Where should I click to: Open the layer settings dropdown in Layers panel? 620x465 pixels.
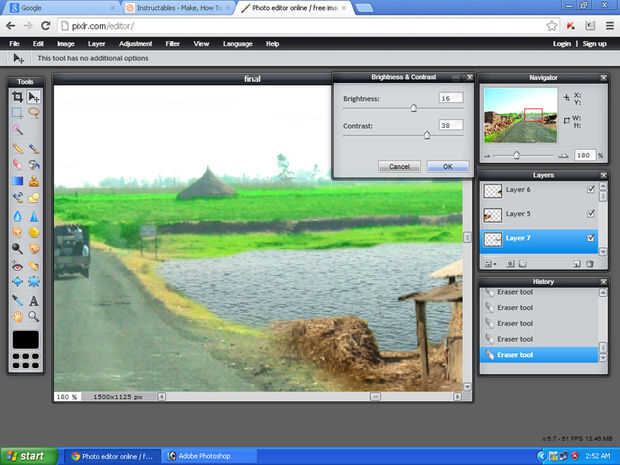click(x=490, y=264)
